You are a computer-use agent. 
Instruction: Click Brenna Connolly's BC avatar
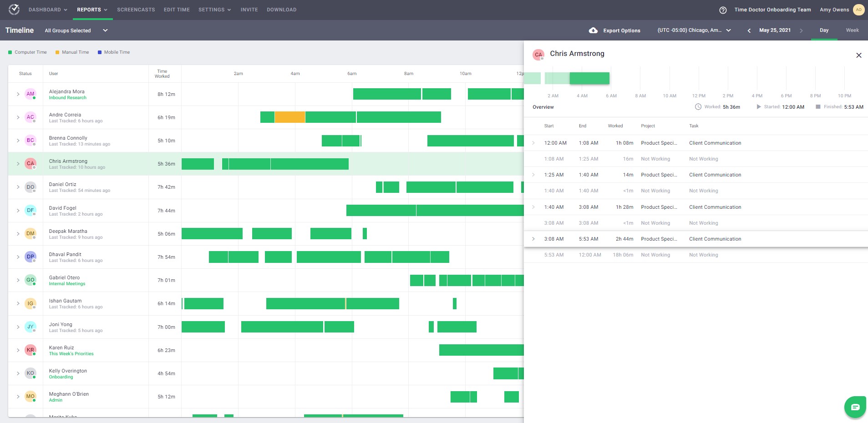[30, 141]
